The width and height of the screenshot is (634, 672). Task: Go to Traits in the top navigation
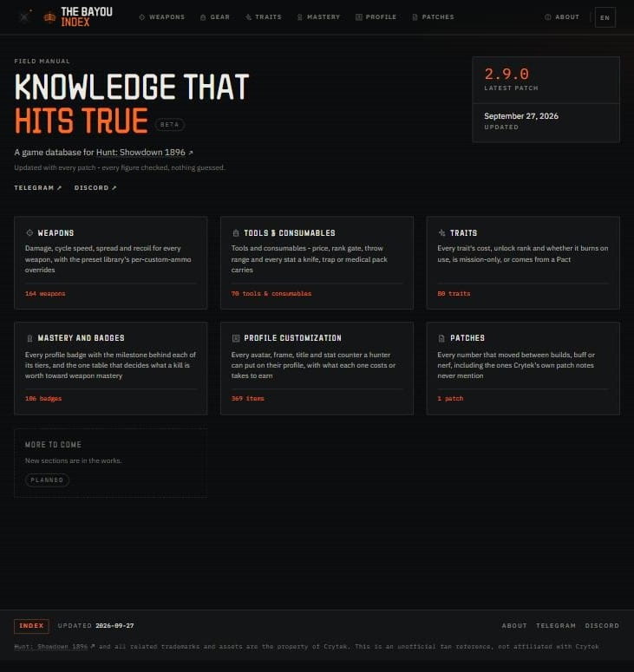pyautogui.click(x=264, y=17)
